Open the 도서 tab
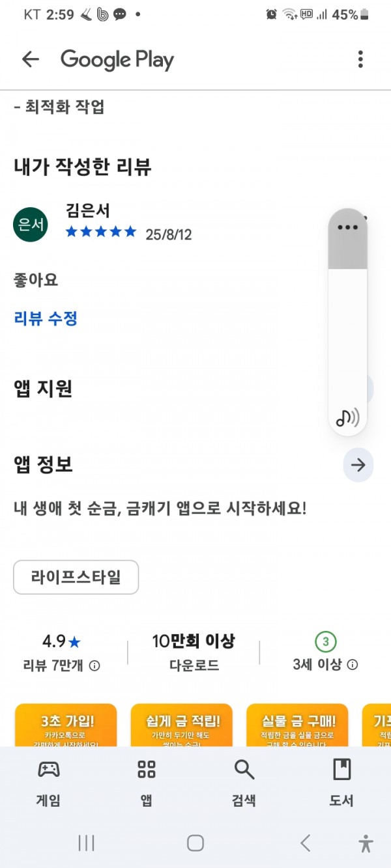 [x=341, y=783]
